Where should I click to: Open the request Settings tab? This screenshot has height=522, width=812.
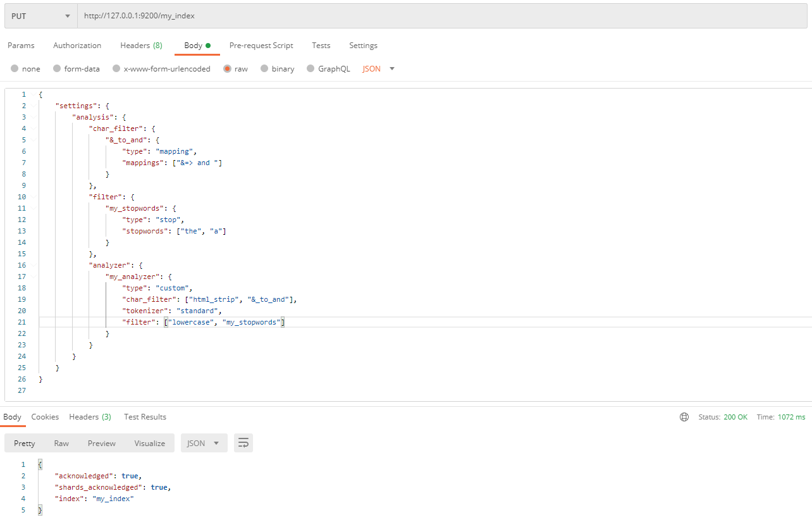click(x=363, y=46)
